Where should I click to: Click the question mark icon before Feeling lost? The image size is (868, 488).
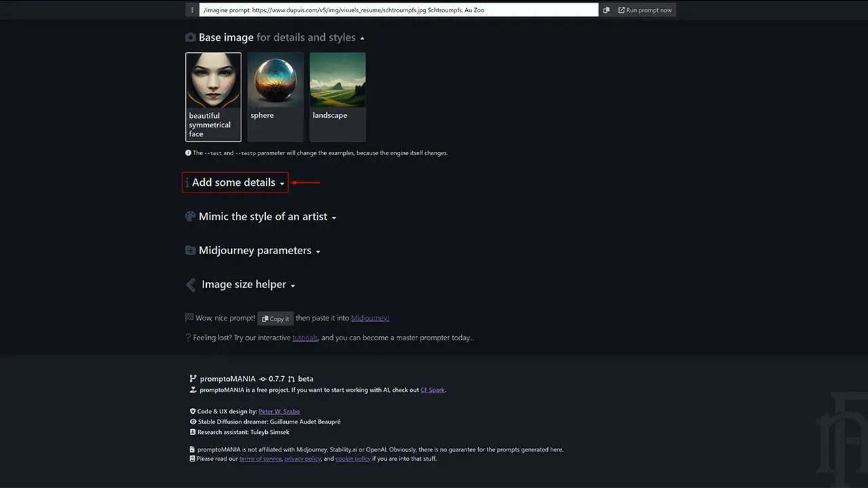click(x=188, y=338)
